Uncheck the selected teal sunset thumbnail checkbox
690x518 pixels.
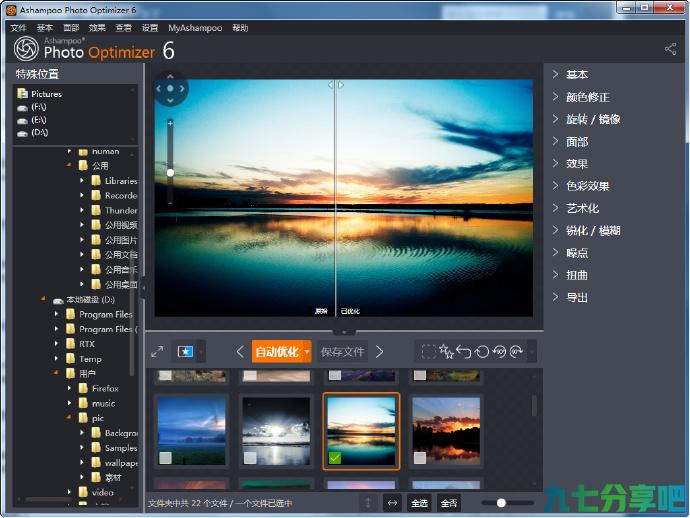pyautogui.click(x=334, y=458)
